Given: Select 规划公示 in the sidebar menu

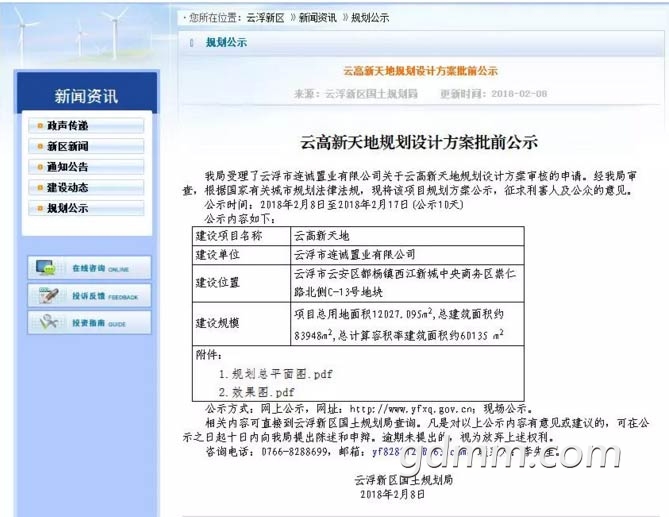Looking at the screenshot, I should (x=68, y=208).
